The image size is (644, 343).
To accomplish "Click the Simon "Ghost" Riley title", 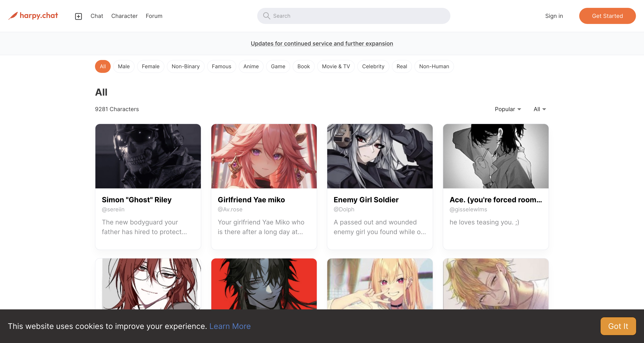I will point(137,200).
